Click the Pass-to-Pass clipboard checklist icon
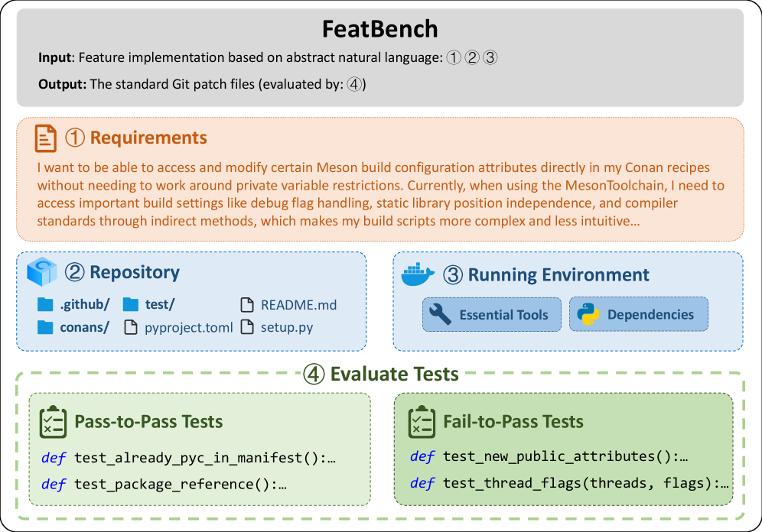This screenshot has width=762, height=532. [51, 421]
